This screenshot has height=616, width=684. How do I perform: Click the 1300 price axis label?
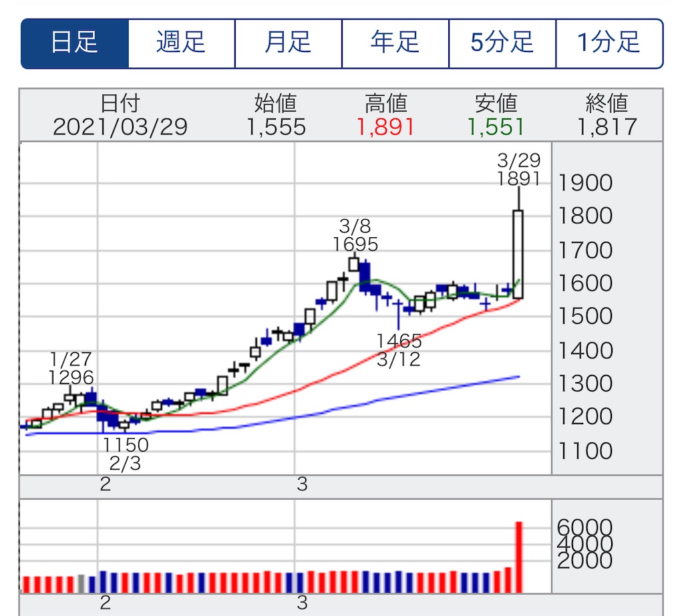(x=585, y=383)
